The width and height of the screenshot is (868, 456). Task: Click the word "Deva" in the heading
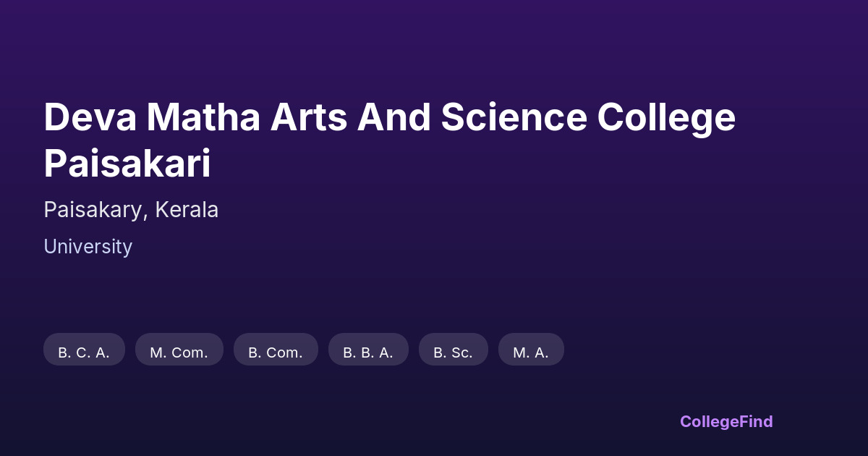coord(90,117)
